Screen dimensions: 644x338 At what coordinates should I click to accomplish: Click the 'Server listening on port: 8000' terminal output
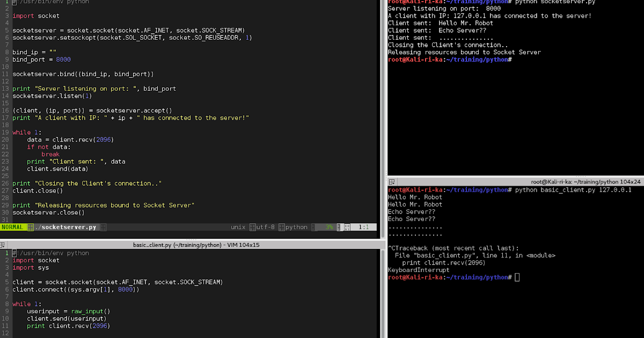tap(444, 9)
